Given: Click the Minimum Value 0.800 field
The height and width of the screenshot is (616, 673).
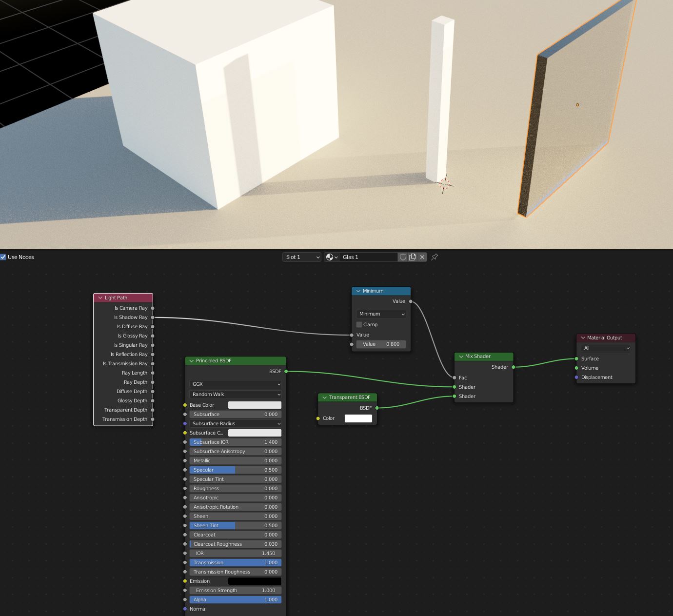Looking at the screenshot, I should (x=381, y=344).
